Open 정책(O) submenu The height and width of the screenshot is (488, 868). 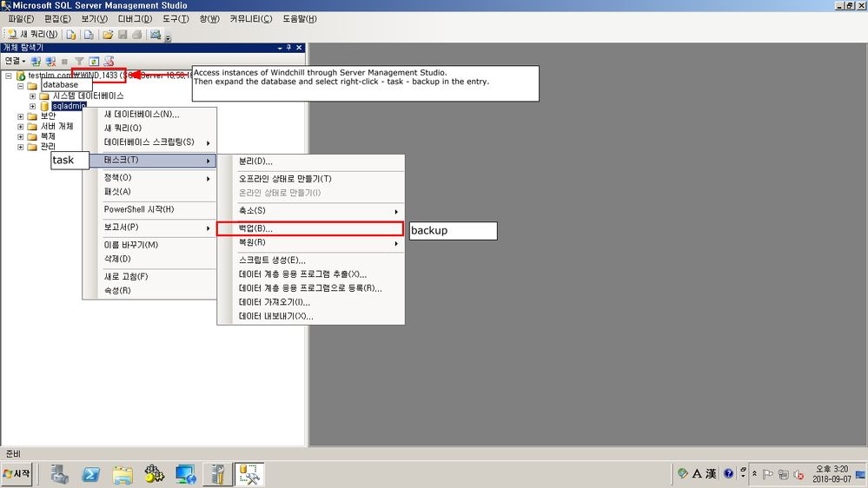coord(149,178)
